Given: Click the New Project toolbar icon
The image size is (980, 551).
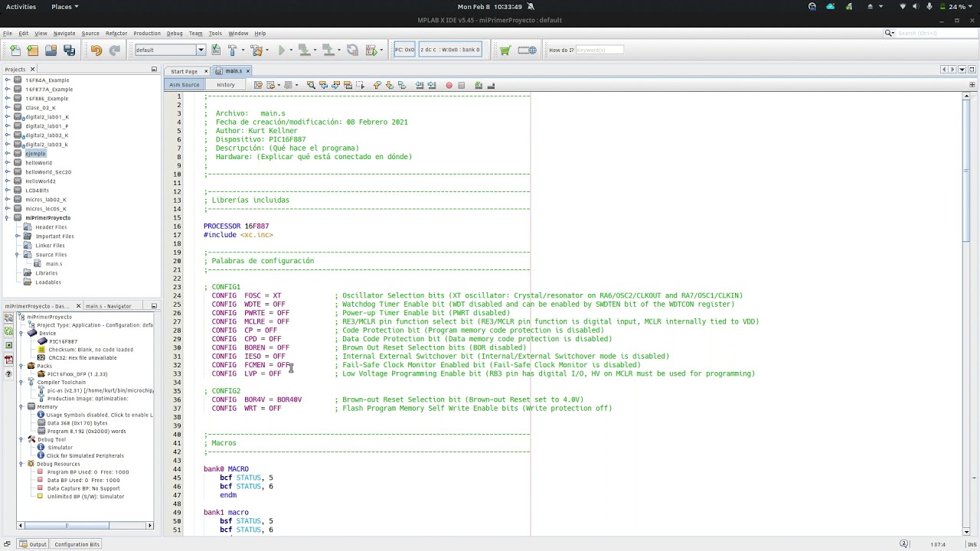Looking at the screenshot, I should (32, 51).
